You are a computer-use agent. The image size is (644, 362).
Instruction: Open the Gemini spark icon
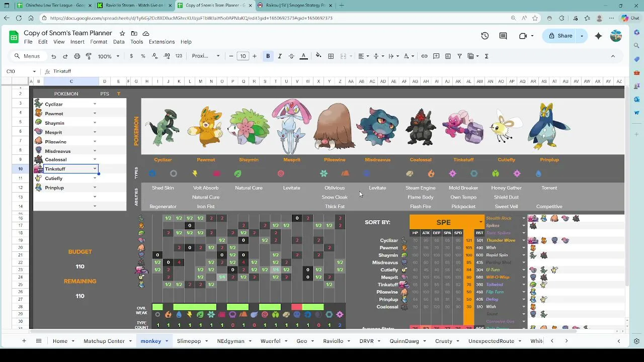coord(598,36)
